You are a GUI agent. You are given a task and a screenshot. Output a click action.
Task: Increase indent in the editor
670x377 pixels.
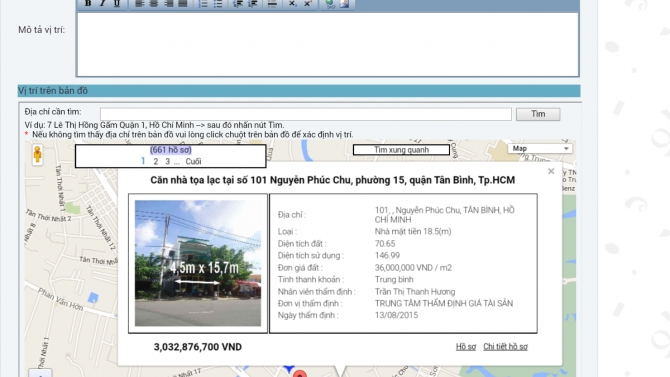coord(253,3)
